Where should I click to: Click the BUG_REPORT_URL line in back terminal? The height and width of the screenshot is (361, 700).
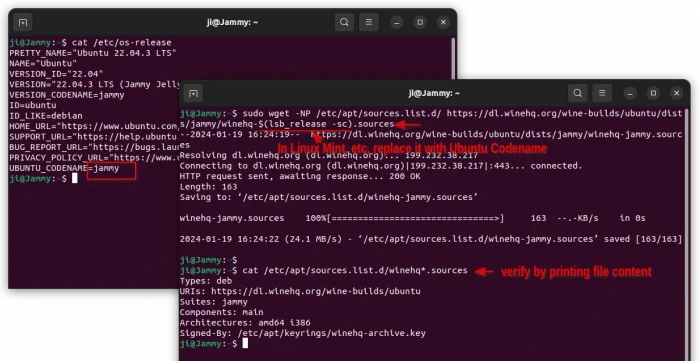[94, 147]
